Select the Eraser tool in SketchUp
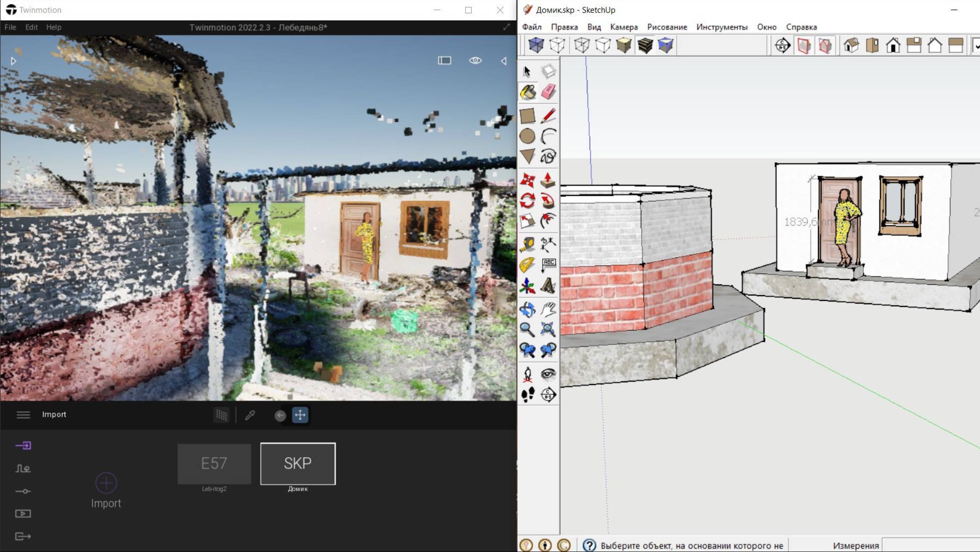This screenshot has width=980, height=552. coord(548,92)
